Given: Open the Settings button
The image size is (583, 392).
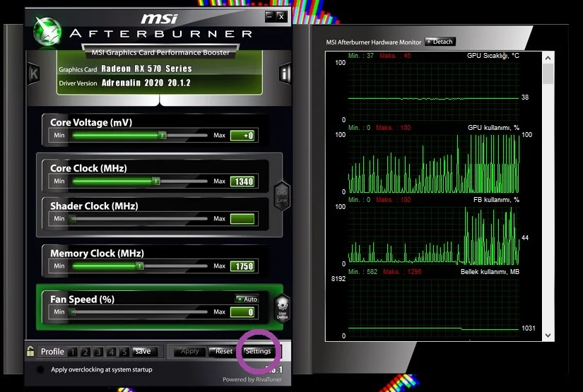Looking at the screenshot, I should coord(258,351).
